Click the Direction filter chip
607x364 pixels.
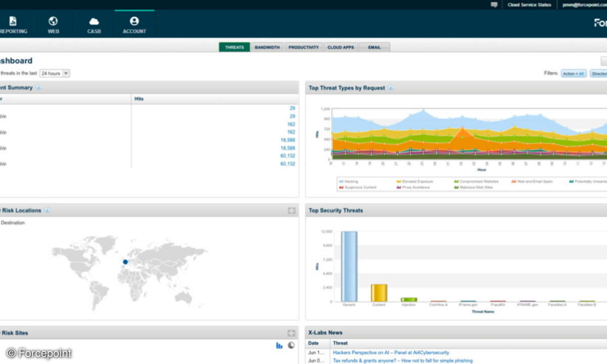598,73
